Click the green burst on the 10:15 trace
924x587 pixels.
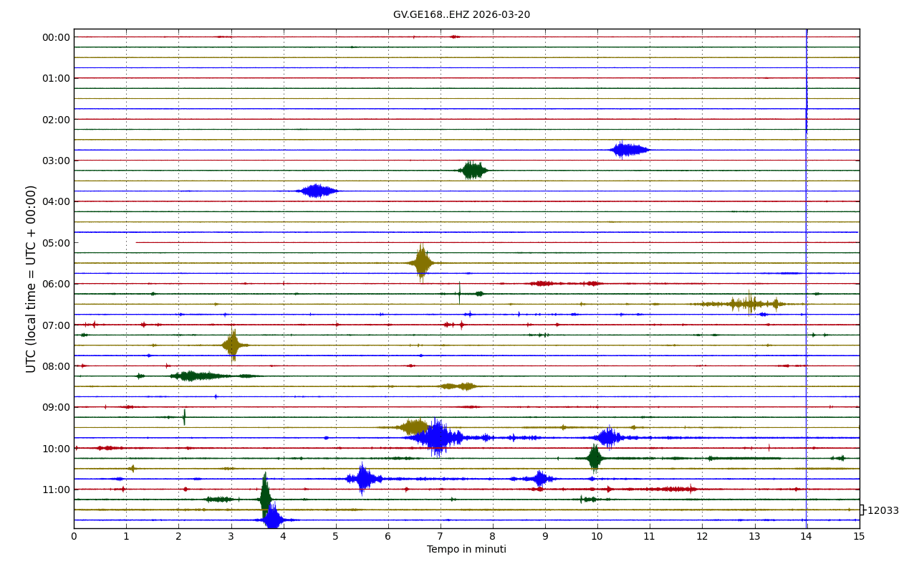(x=595, y=458)
